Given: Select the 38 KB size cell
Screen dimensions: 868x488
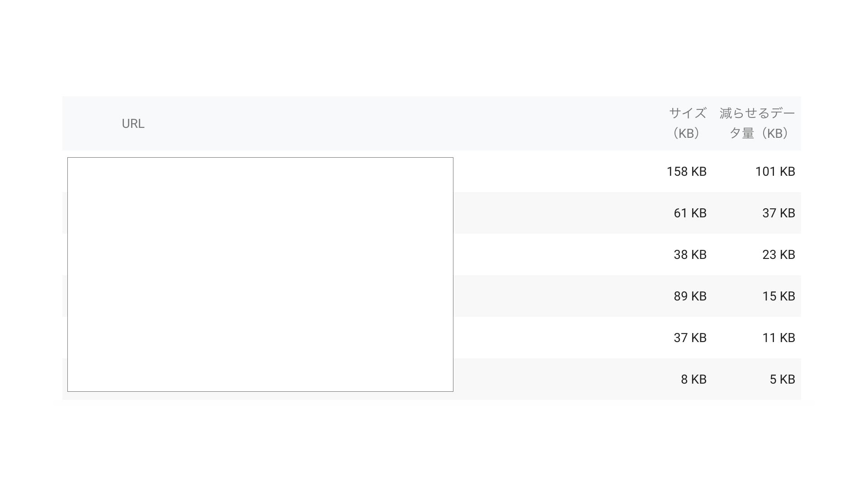Looking at the screenshot, I should 690,255.
